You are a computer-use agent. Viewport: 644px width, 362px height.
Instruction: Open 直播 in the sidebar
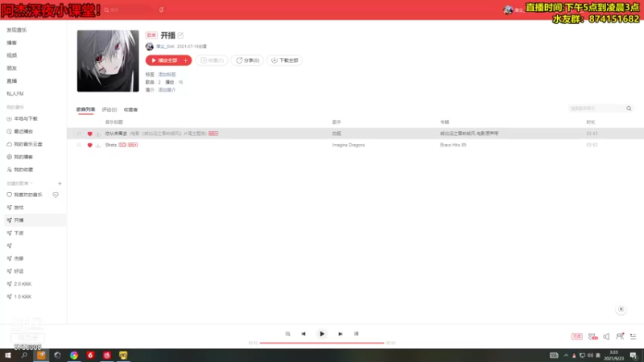click(x=11, y=81)
